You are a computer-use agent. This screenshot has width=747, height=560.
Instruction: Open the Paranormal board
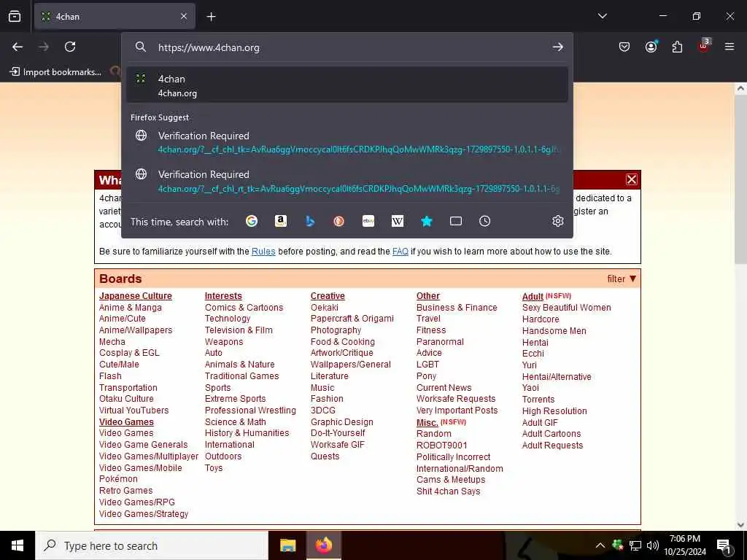440,342
